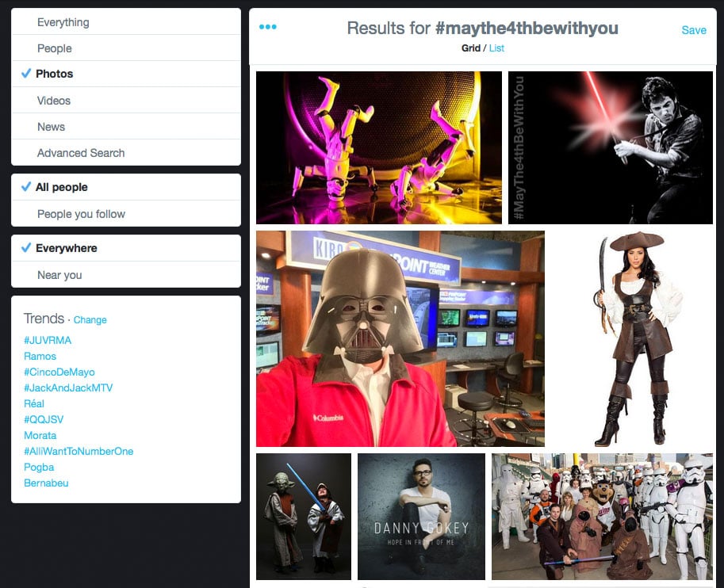Select the Everything filter
Viewport: 724px width, 588px height.
pyautogui.click(x=125, y=21)
